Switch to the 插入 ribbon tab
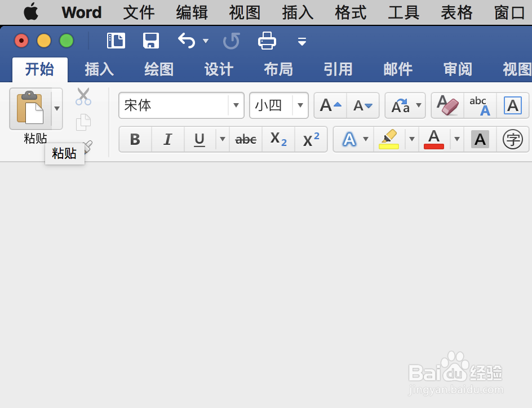 coord(99,69)
